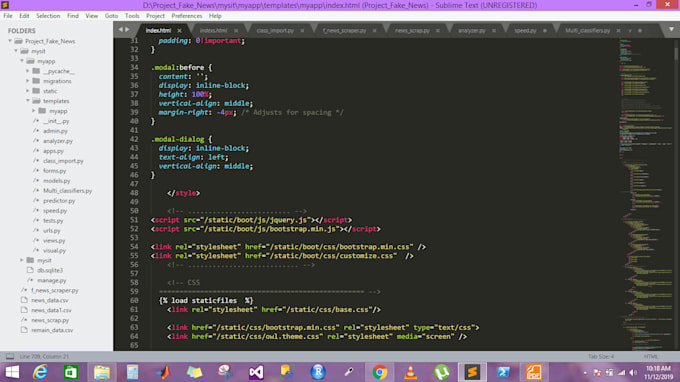Switch to the f_news_scraper.py tab
Image resolution: width=680 pixels, height=382 pixels.
(344, 30)
